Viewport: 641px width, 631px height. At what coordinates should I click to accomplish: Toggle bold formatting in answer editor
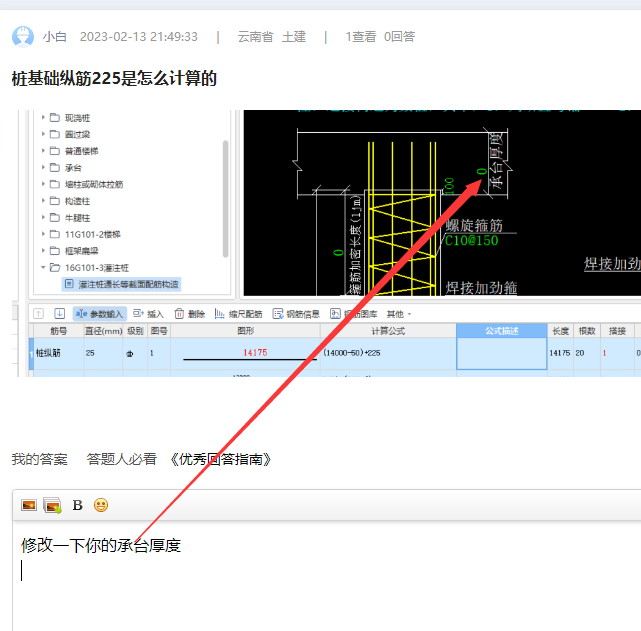[x=78, y=506]
